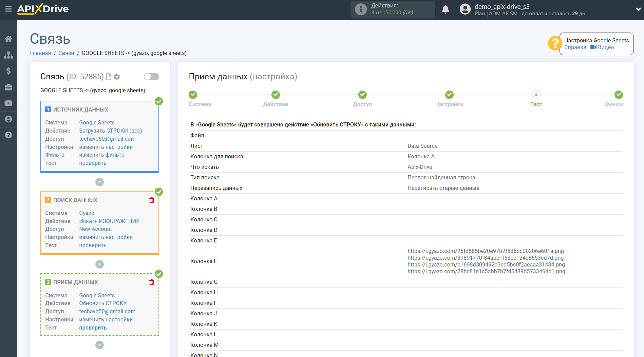Open the Видео tutorial link
Viewport: 644px width, 357px height.
pyautogui.click(x=605, y=47)
